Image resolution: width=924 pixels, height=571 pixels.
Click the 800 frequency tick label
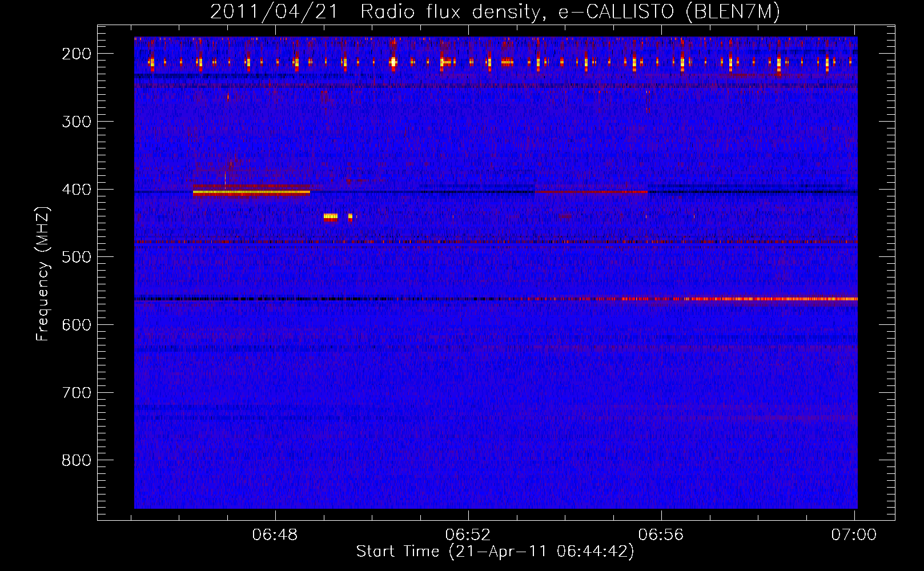pyautogui.click(x=77, y=460)
